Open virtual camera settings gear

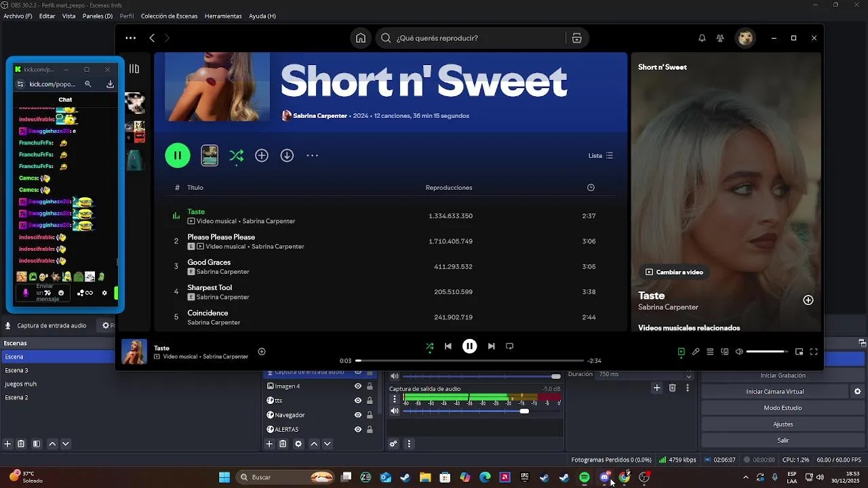[858, 392]
